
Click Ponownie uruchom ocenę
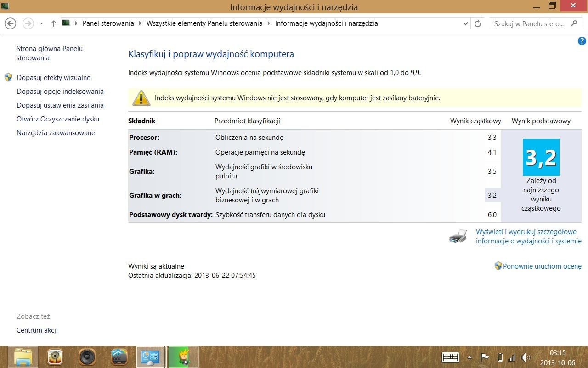click(542, 266)
